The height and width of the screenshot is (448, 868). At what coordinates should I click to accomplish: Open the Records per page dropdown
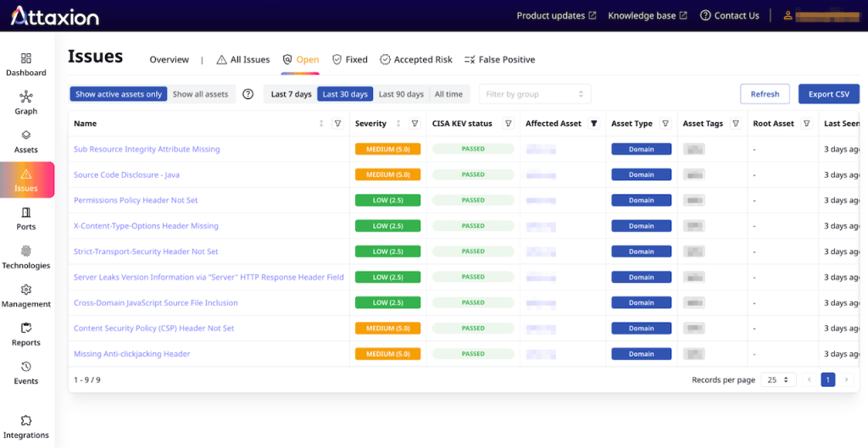[x=778, y=380]
